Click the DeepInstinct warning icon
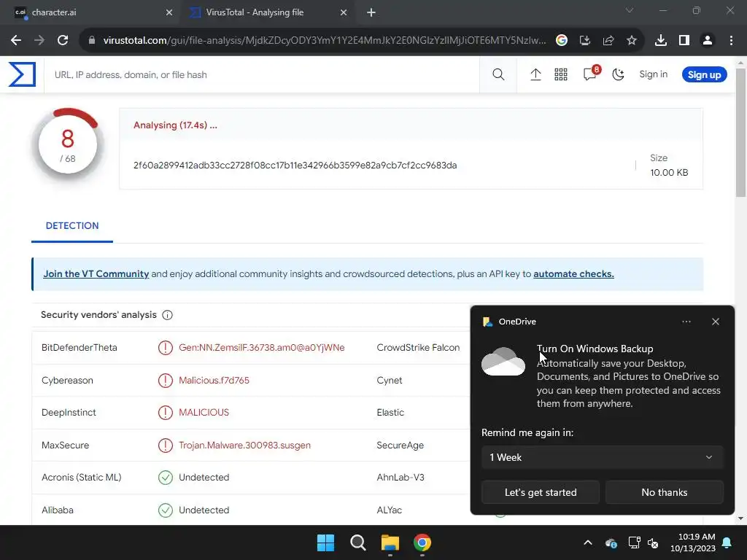Viewport: 747px width, 560px height. (x=166, y=413)
